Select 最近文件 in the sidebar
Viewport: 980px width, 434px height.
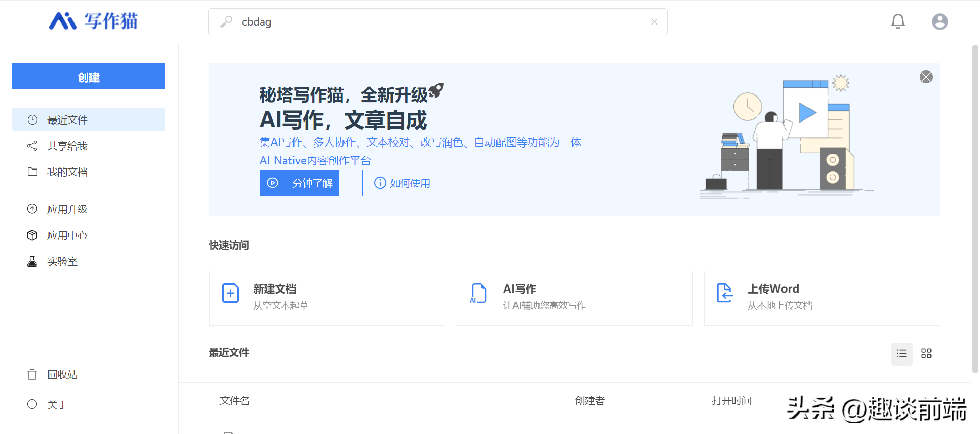89,119
